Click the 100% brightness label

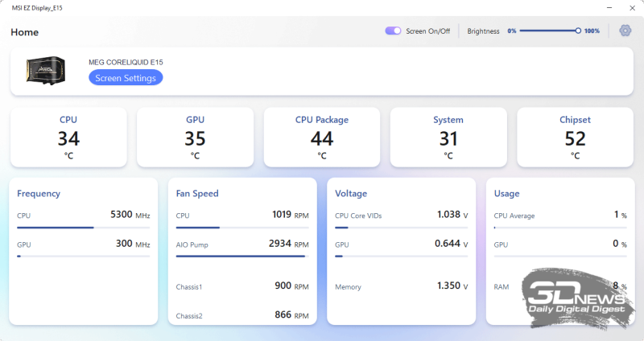592,31
